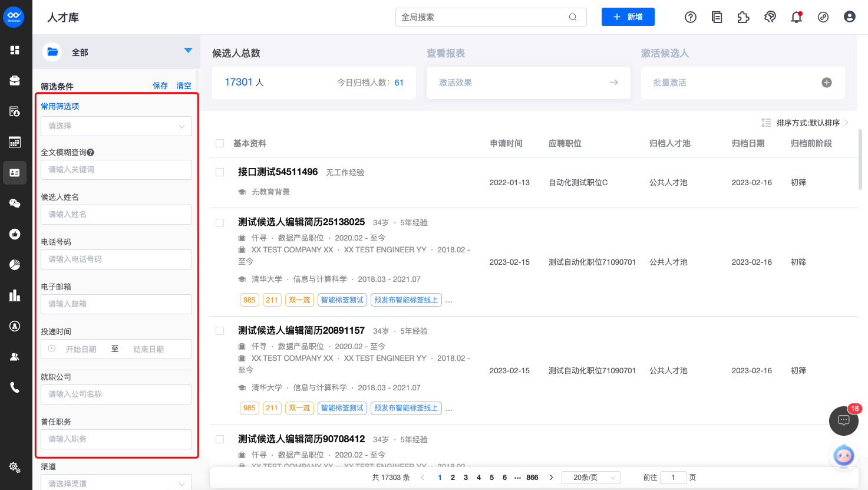Open the WeChat icon in sidebar

coord(15,203)
